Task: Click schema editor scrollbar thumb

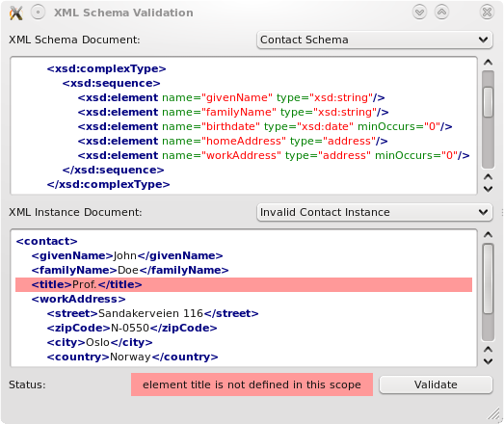Action: [489, 102]
